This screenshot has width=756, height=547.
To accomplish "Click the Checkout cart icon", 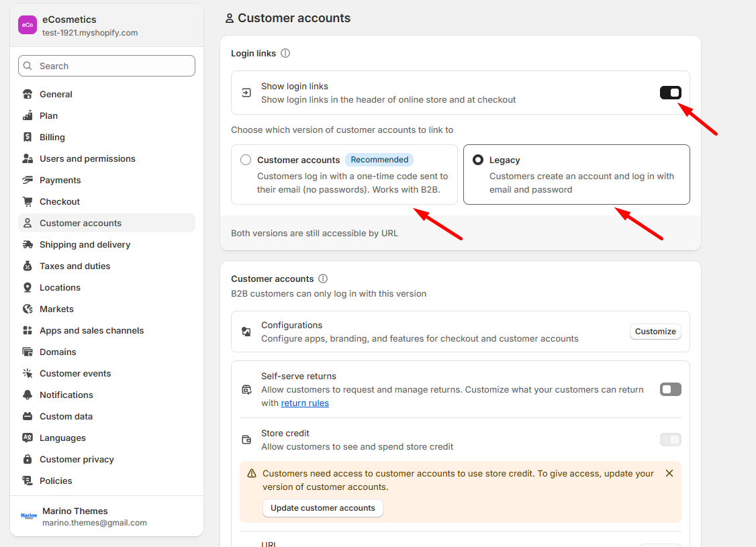I will [28, 201].
